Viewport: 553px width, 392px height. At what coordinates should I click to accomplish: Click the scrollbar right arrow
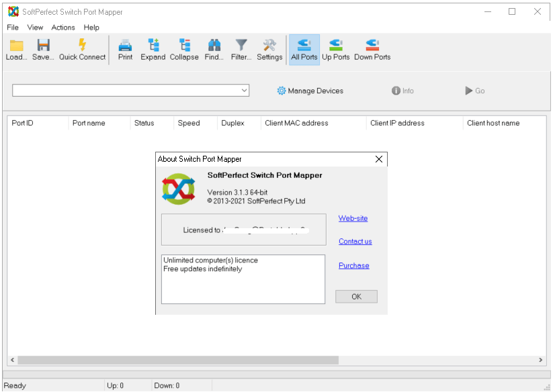(541, 360)
